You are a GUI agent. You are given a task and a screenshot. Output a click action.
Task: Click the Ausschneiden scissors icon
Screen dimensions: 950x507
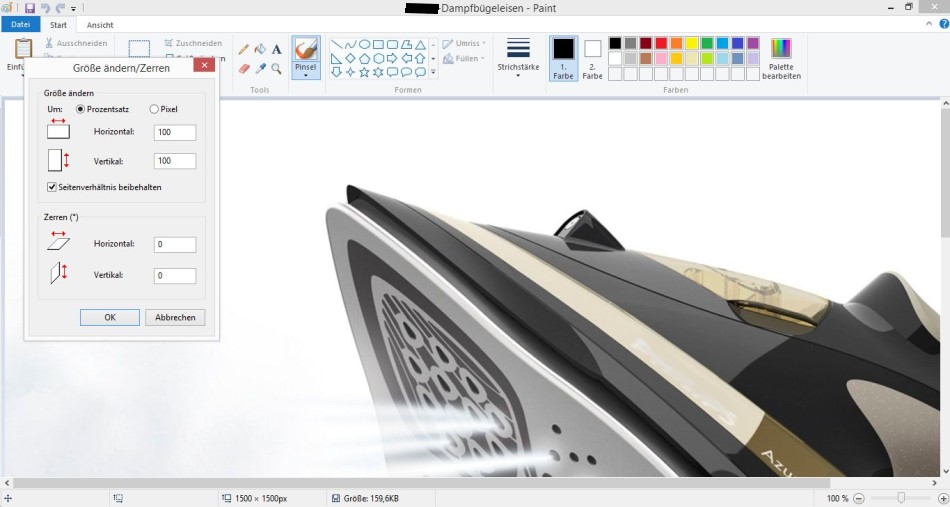click(x=49, y=43)
